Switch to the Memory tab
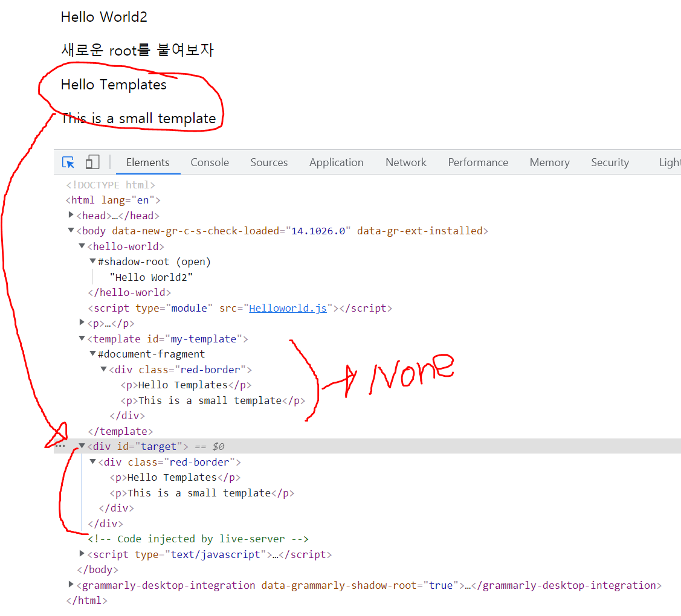 click(x=549, y=162)
